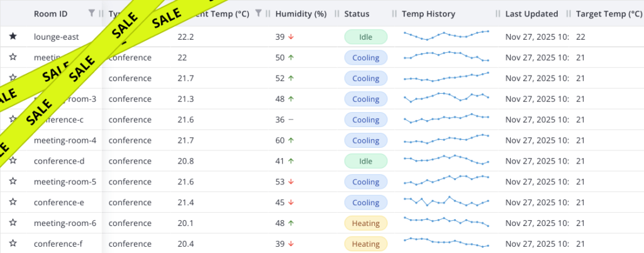Star the conference-f room

click(x=13, y=244)
